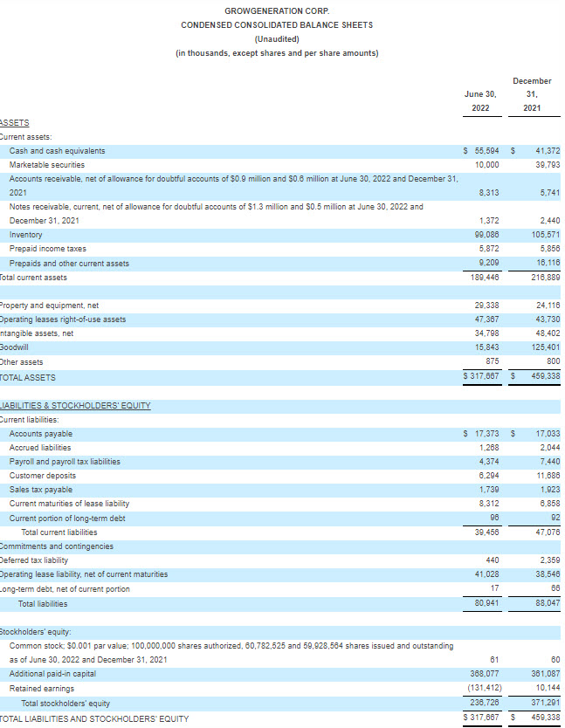Select the Condensed Consolidated Balance Sheets heading
This screenshot has width=565, height=728.
[x=277, y=24]
